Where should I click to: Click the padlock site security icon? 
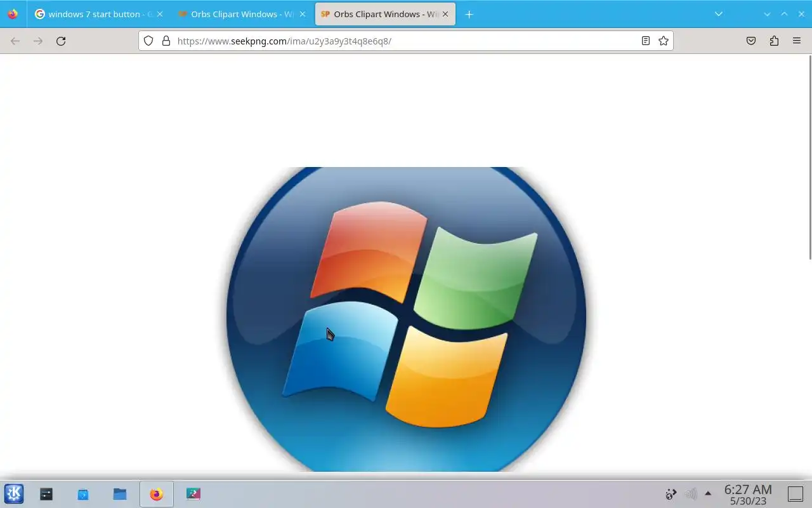(166, 41)
